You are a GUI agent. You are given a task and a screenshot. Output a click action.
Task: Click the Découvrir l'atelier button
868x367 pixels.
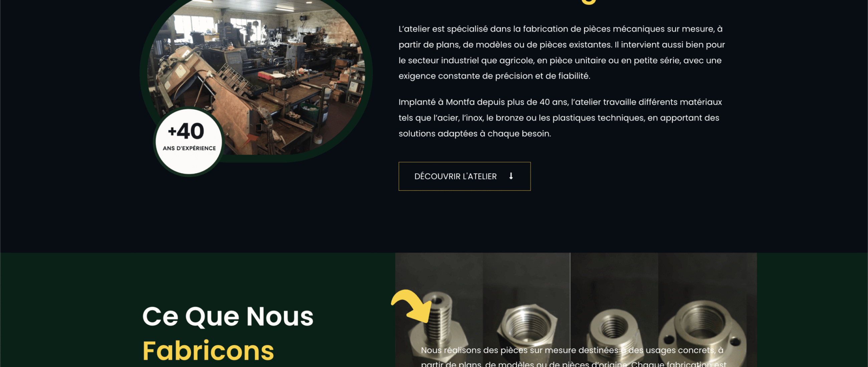pyautogui.click(x=464, y=176)
